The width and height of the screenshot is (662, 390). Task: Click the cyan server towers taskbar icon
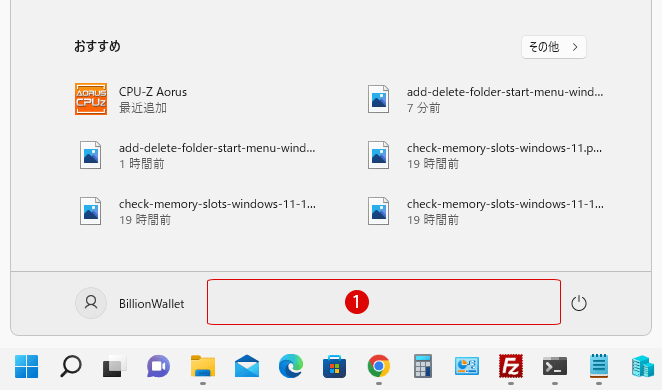point(643,366)
